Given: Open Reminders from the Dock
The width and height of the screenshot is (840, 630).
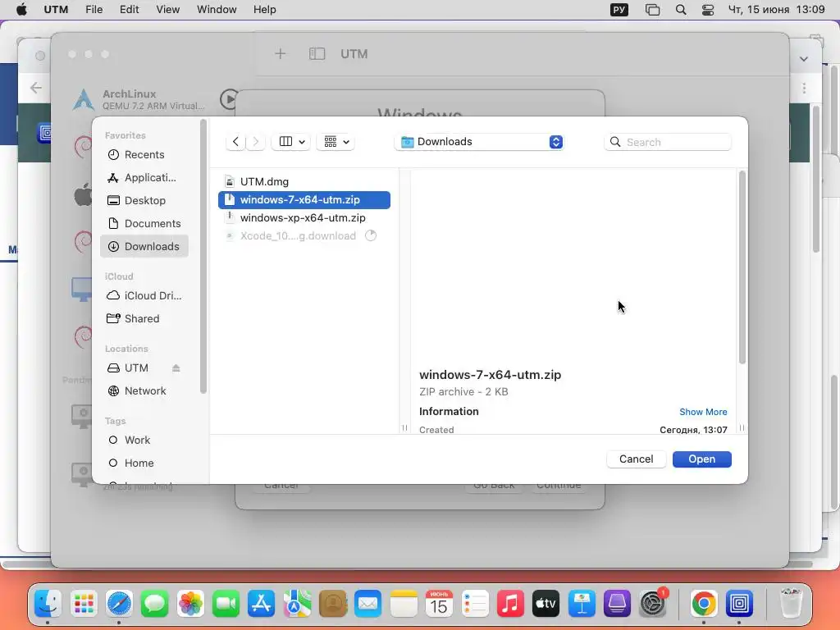Looking at the screenshot, I should [x=475, y=603].
